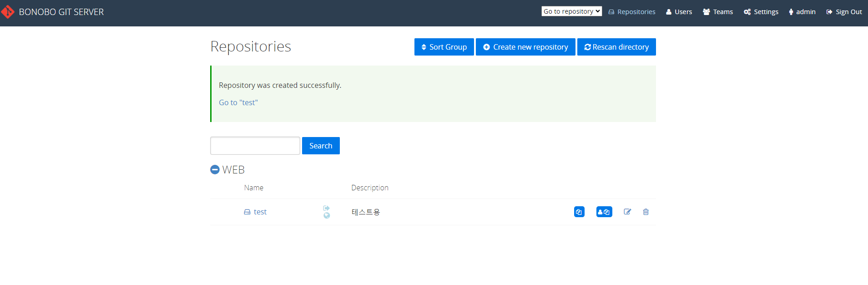
Task: Click the globe anonymous access icon for test
Action: coord(327,215)
